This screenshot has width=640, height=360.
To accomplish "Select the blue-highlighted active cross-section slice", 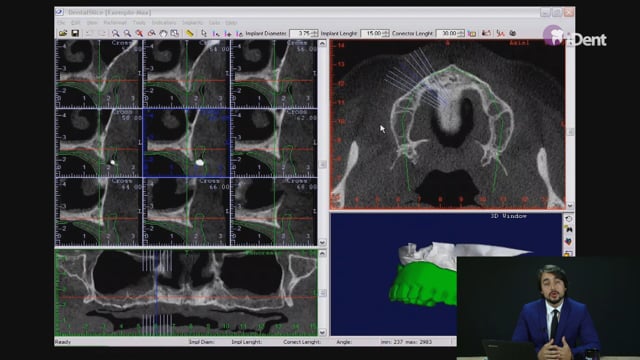I will (186, 143).
